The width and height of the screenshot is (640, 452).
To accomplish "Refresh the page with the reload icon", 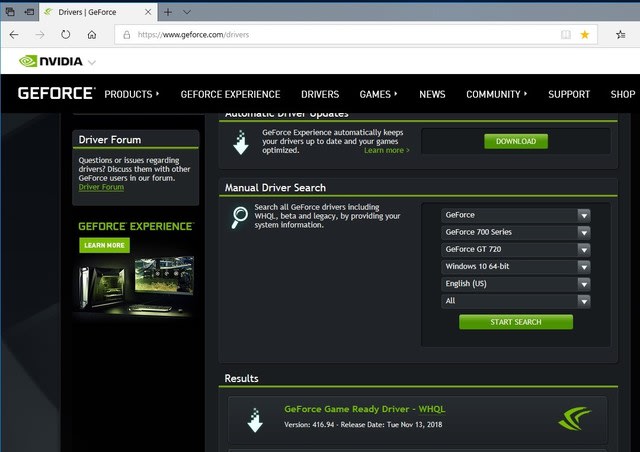I will tap(65, 35).
